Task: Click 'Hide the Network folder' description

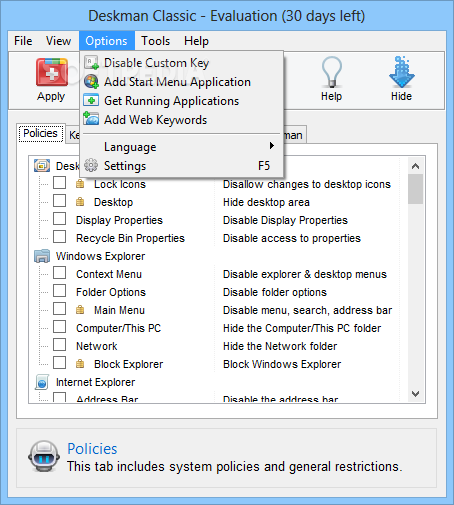Action: click(x=280, y=346)
